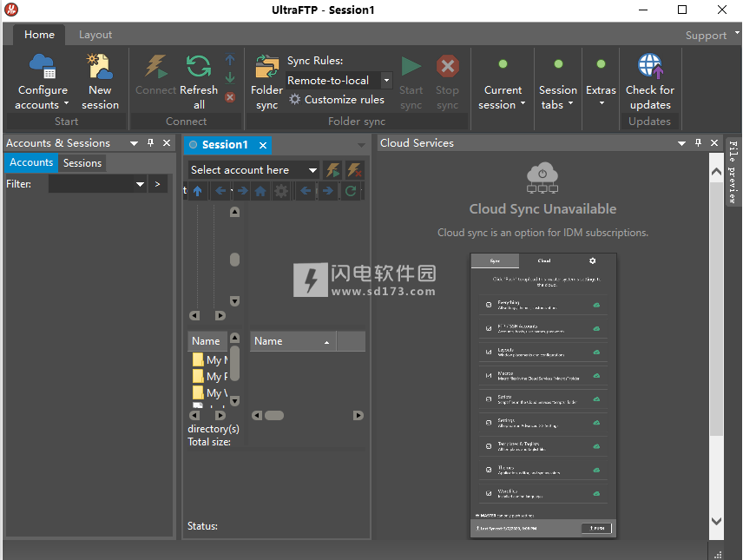Select the Accounts tab
Image resolution: width=743 pixels, height=560 pixels.
point(31,162)
